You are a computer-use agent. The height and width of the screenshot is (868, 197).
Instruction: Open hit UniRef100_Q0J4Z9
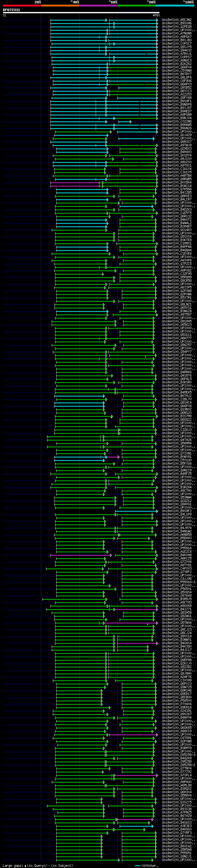[177, 135]
